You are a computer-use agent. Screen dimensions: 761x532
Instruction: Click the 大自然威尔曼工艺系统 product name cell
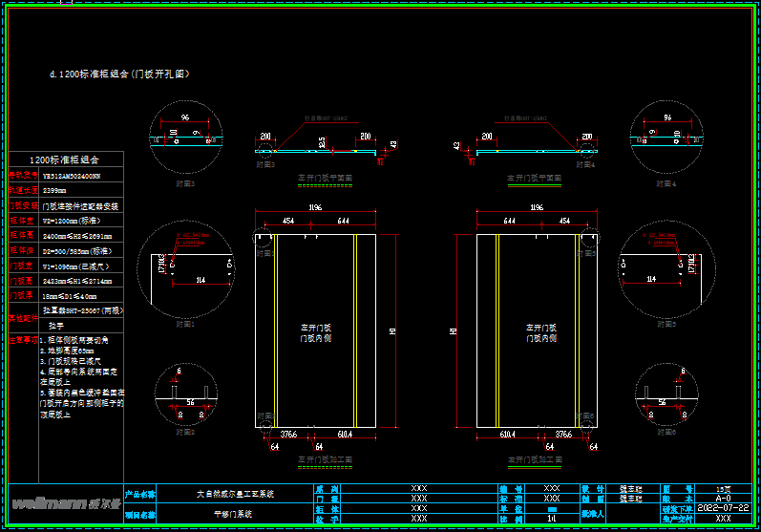coord(235,494)
